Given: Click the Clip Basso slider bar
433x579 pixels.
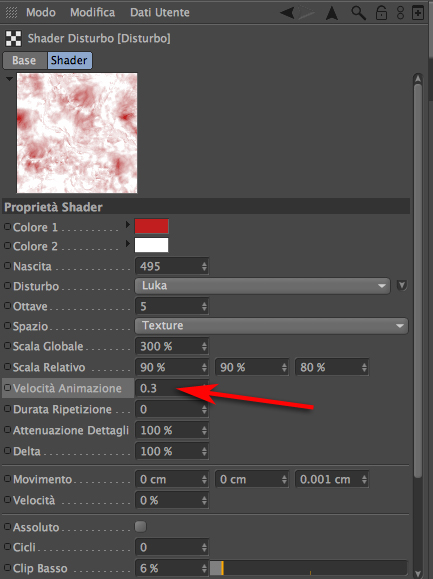Looking at the screenshot, I should pyautogui.click(x=309, y=568).
